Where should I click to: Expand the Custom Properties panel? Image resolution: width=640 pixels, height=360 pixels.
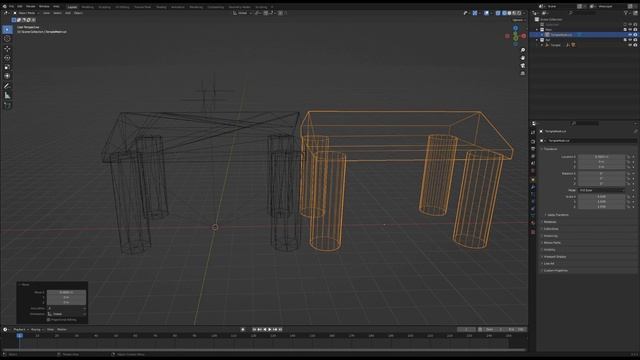point(555,271)
